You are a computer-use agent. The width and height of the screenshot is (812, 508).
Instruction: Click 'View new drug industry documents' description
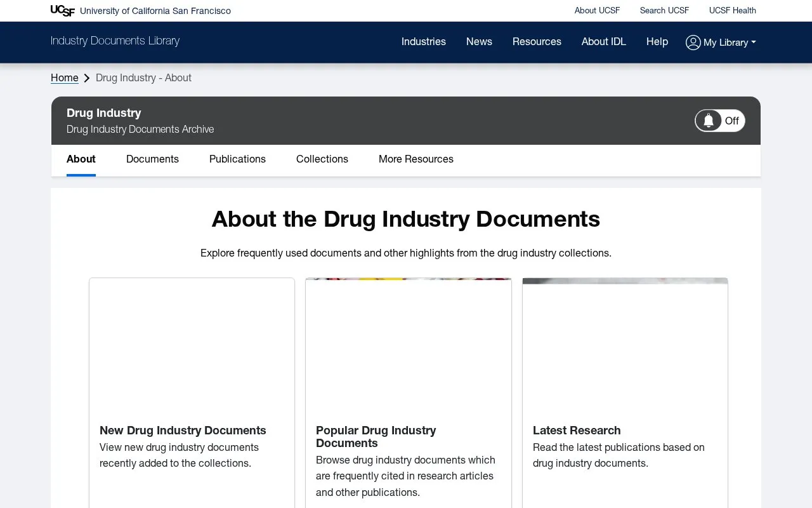coord(179,455)
